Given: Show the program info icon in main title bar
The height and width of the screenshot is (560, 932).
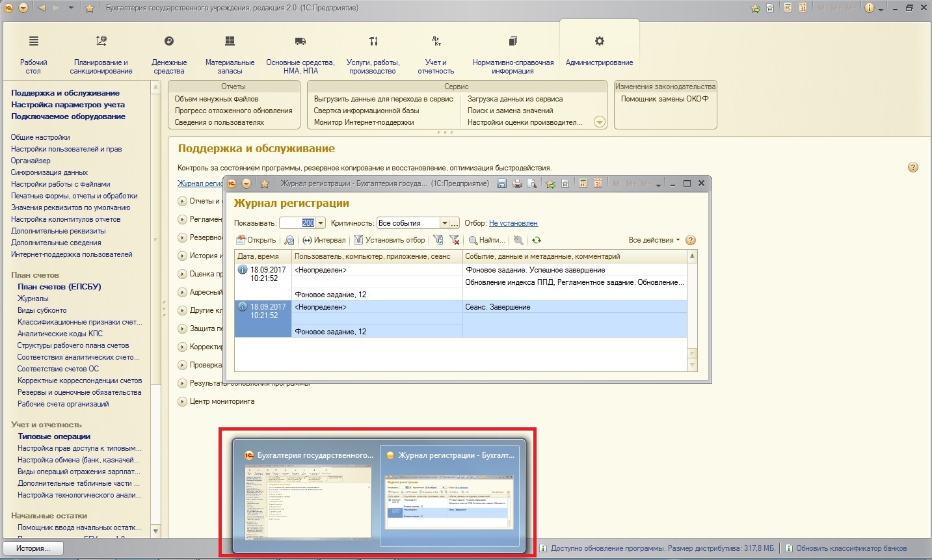Looking at the screenshot, I should [870, 8].
